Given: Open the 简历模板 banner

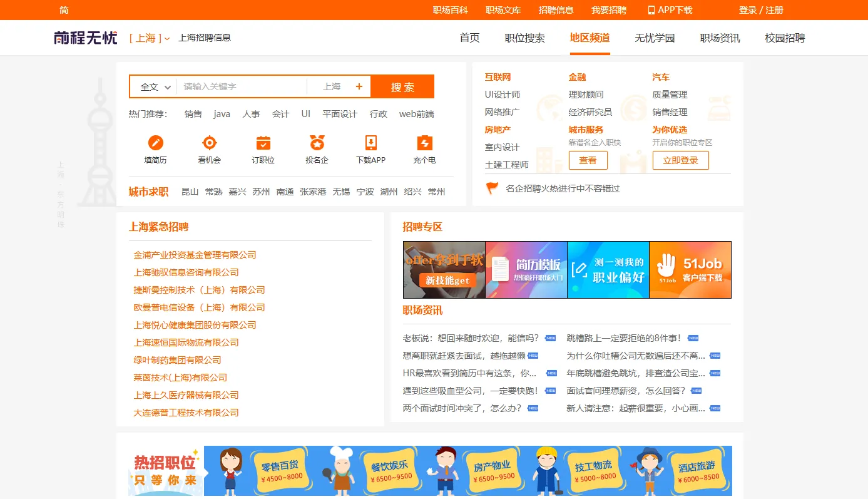Looking at the screenshot, I should [x=526, y=270].
